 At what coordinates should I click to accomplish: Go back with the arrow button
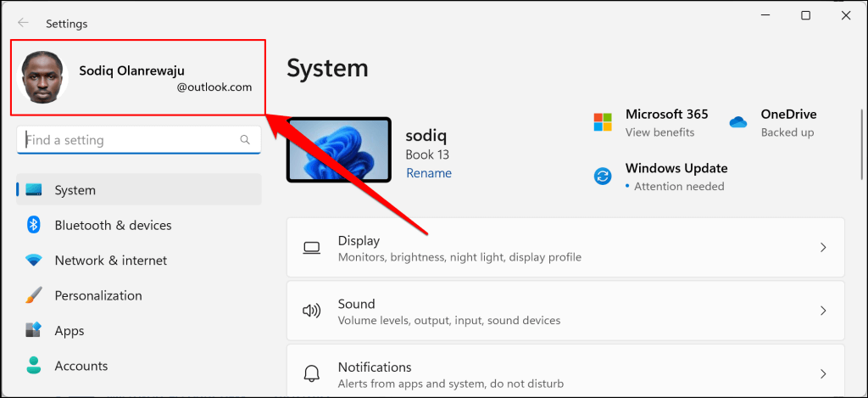(23, 23)
